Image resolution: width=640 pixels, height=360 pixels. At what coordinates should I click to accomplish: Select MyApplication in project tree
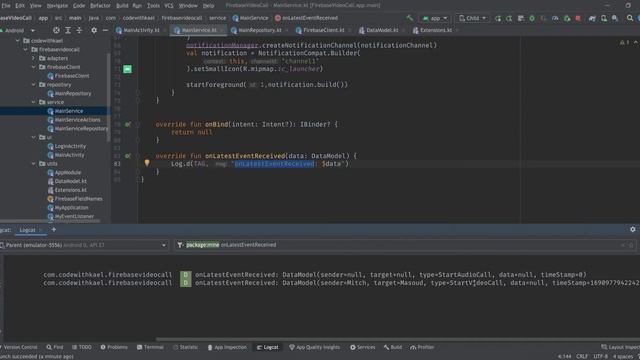(x=68, y=208)
